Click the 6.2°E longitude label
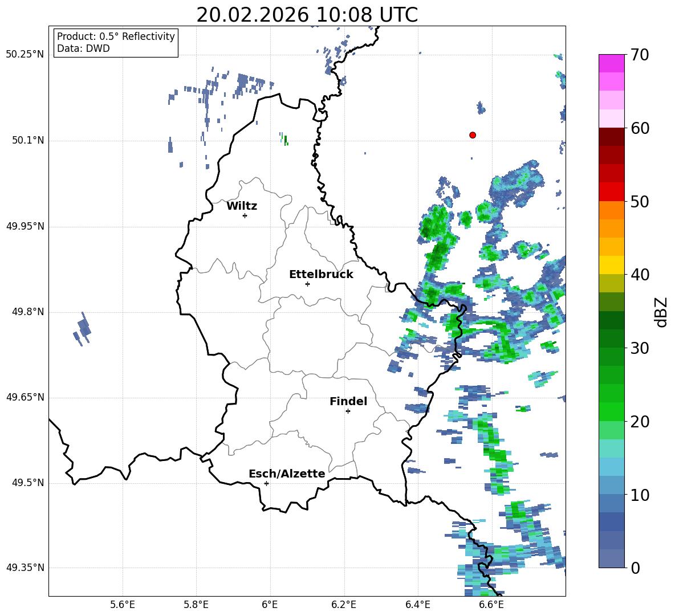This screenshot has height=616, width=675. click(x=344, y=605)
